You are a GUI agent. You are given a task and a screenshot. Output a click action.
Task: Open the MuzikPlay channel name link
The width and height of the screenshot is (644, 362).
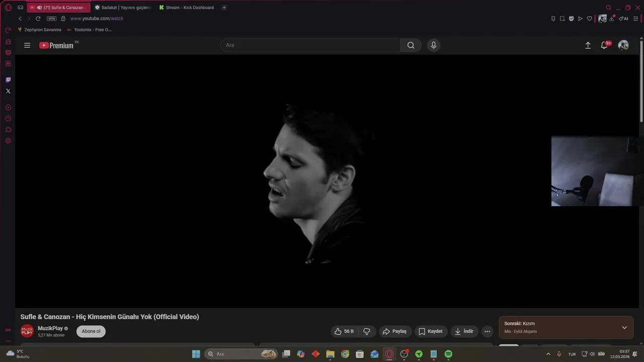[50, 328]
